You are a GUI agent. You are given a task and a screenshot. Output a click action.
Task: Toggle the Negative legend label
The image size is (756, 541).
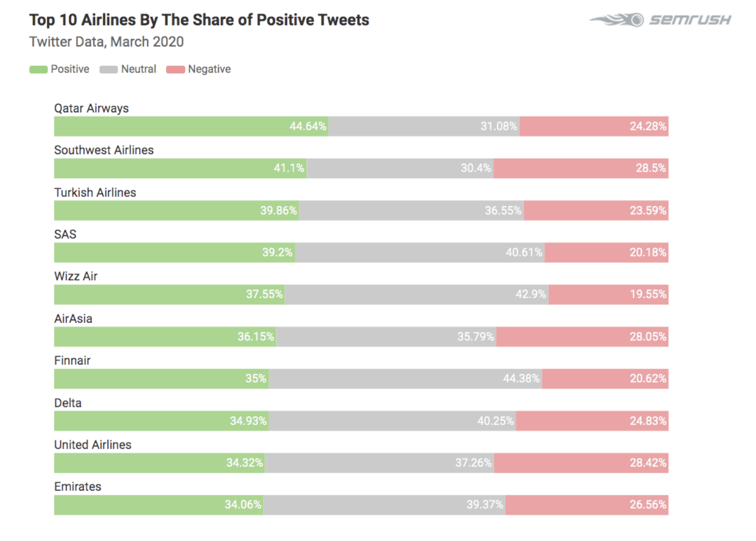pos(209,69)
